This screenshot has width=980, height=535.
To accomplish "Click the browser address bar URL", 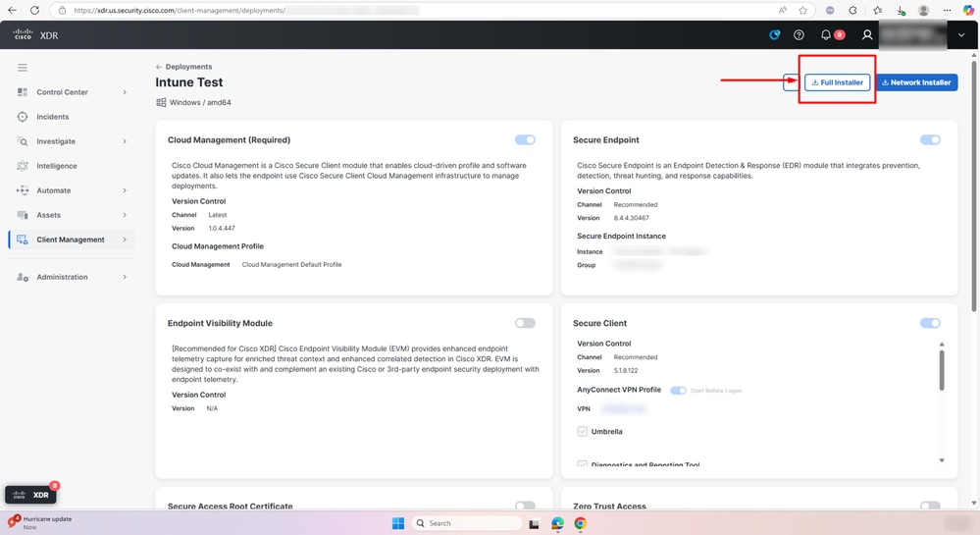I will click(x=180, y=10).
